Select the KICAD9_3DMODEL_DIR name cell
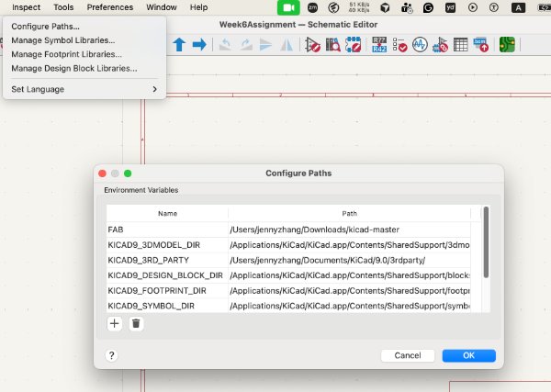The height and width of the screenshot is (392, 551). [168, 245]
